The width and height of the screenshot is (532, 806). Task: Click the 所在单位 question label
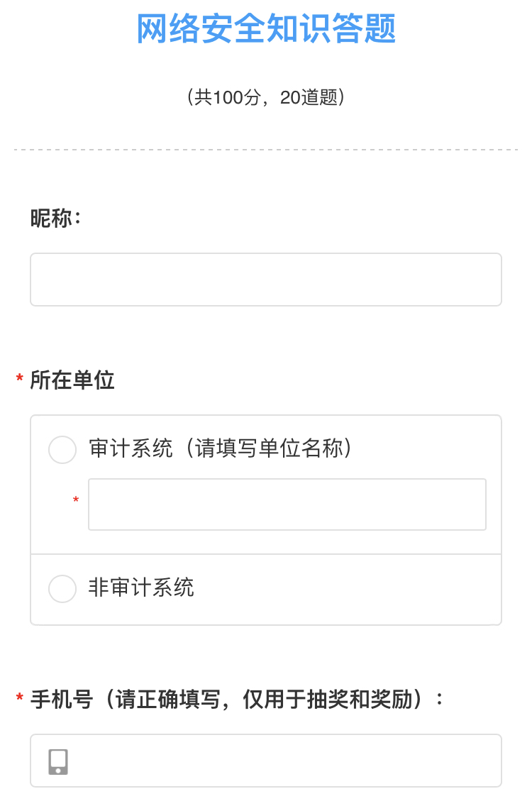tap(72, 381)
